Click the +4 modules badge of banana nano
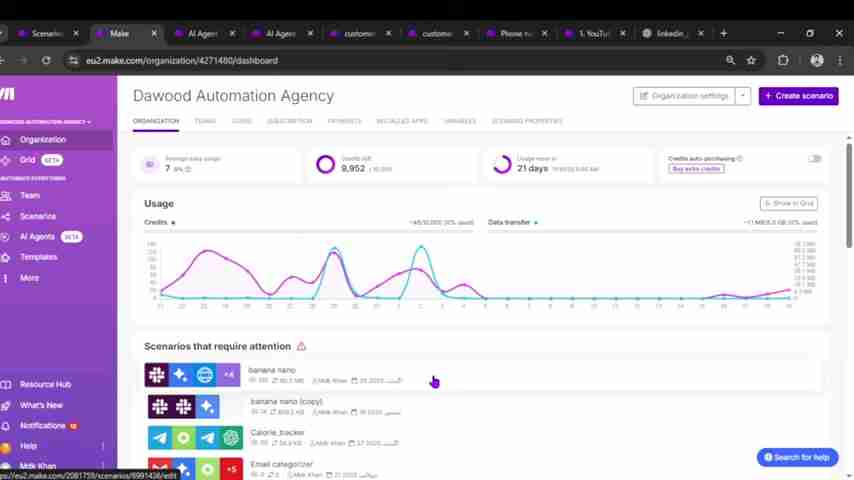Screen dimensions: 854x480 click(229, 375)
